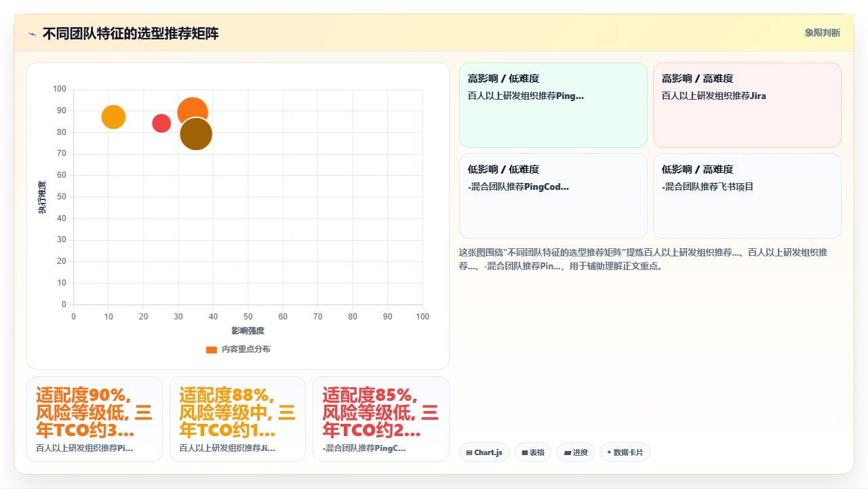Click the lightning icon beside the title
868x489 pixels.
[32, 33]
